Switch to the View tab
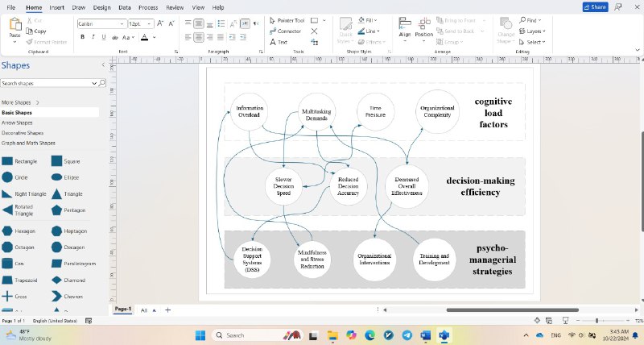This screenshot has width=644, height=345. [x=198, y=7]
